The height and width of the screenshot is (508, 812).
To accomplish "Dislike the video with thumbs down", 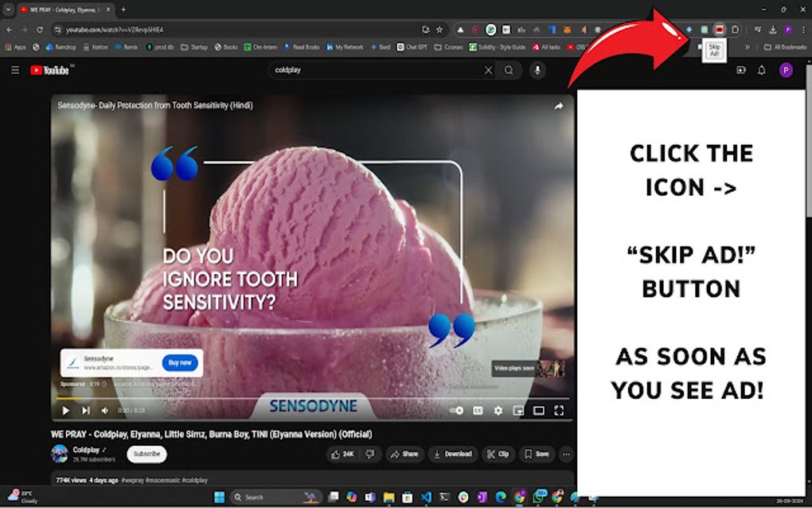I will pyautogui.click(x=369, y=454).
